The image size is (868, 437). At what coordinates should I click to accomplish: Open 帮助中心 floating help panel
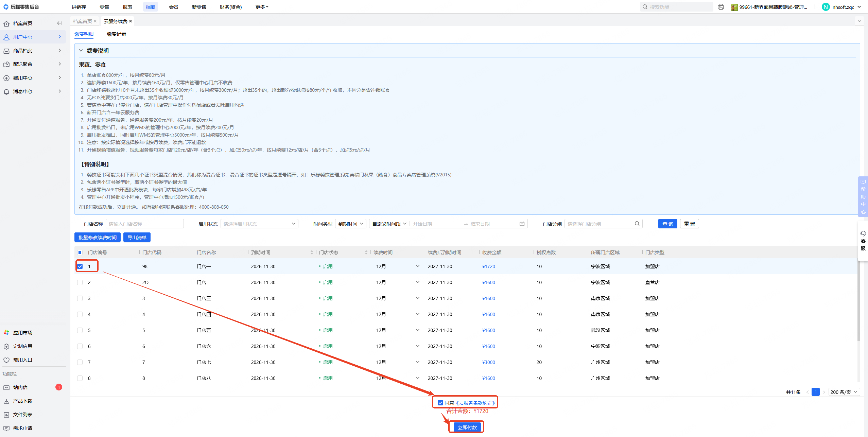[x=863, y=196]
